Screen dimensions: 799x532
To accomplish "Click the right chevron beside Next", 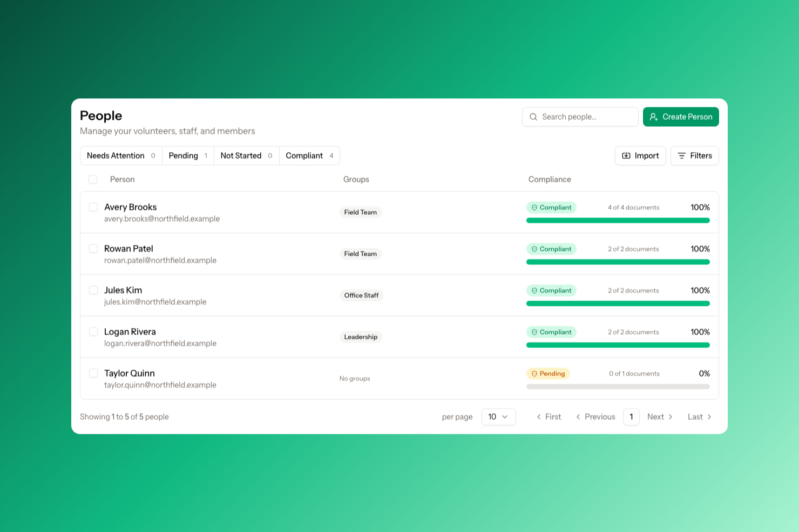I will (x=671, y=417).
